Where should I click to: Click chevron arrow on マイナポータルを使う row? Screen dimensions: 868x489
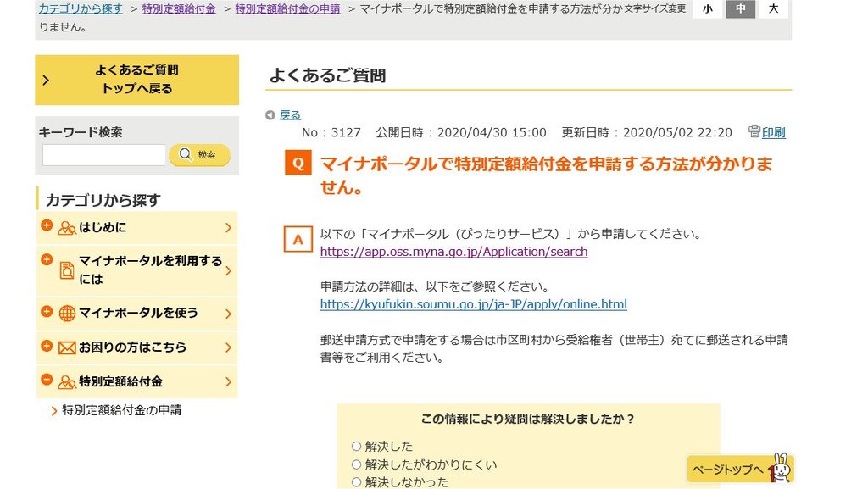228,314
